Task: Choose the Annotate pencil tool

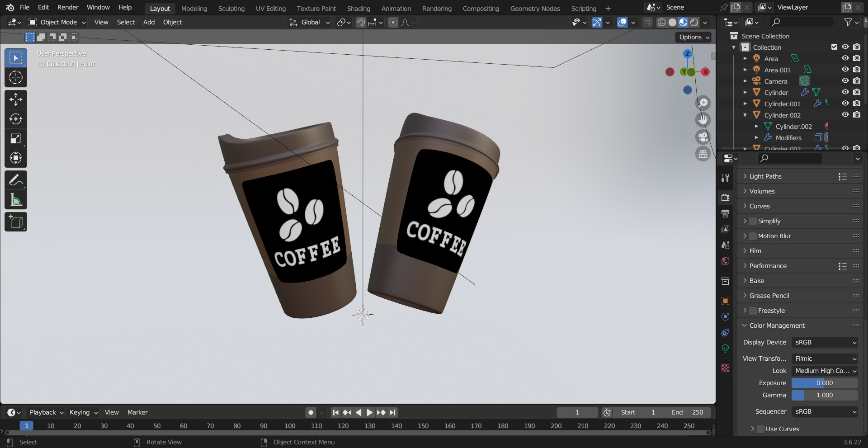Action: [16, 180]
